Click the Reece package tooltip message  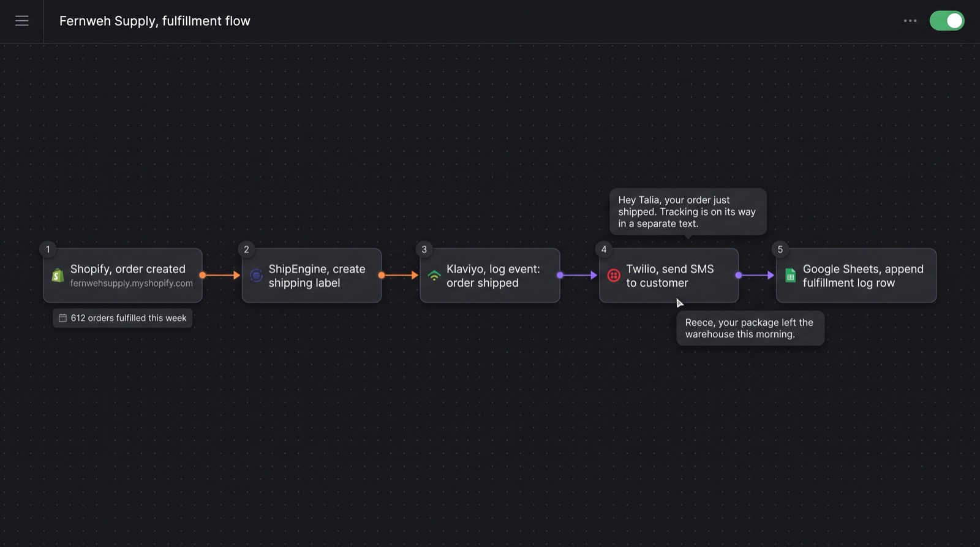pyautogui.click(x=750, y=328)
